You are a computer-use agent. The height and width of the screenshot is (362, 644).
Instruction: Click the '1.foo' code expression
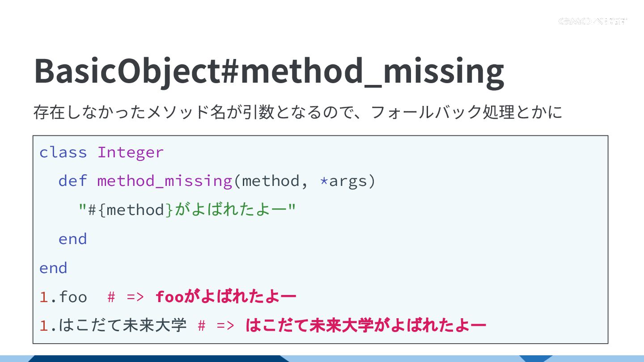pyautogui.click(x=63, y=297)
